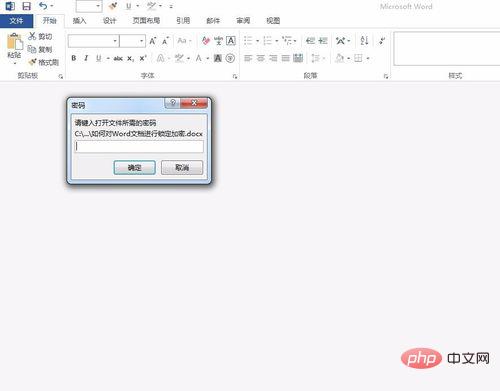The image size is (500, 391).
Task: Click the Bullets list icon
Action: [x=248, y=41]
